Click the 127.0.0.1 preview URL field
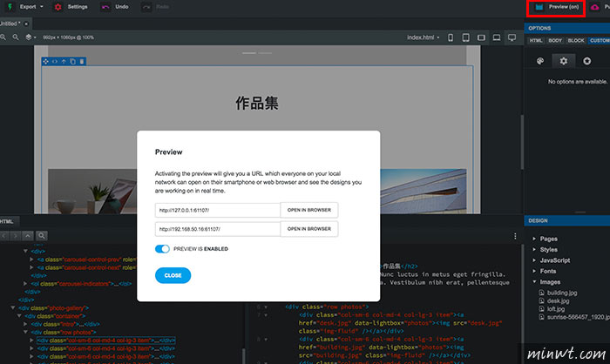Screen dimensions: 610x364 [x=218, y=210]
